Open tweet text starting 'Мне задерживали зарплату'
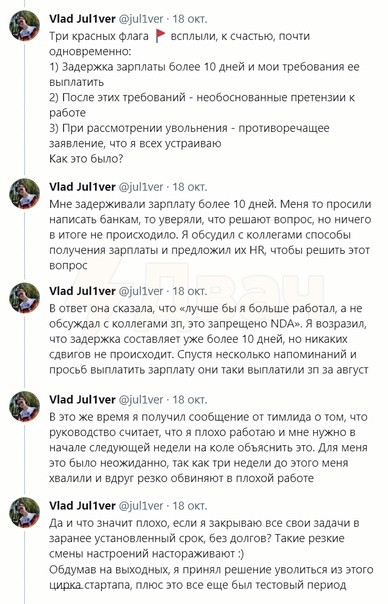This screenshot has height=604, width=388. point(210,235)
